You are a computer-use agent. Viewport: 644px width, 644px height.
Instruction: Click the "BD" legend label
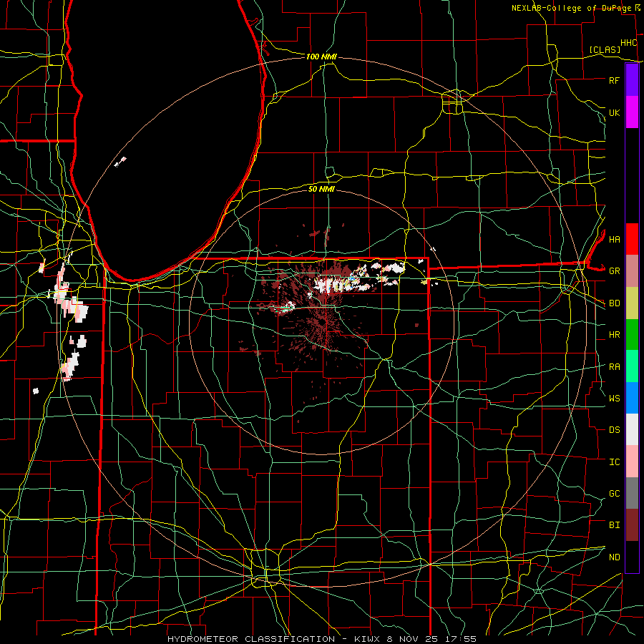(x=614, y=303)
